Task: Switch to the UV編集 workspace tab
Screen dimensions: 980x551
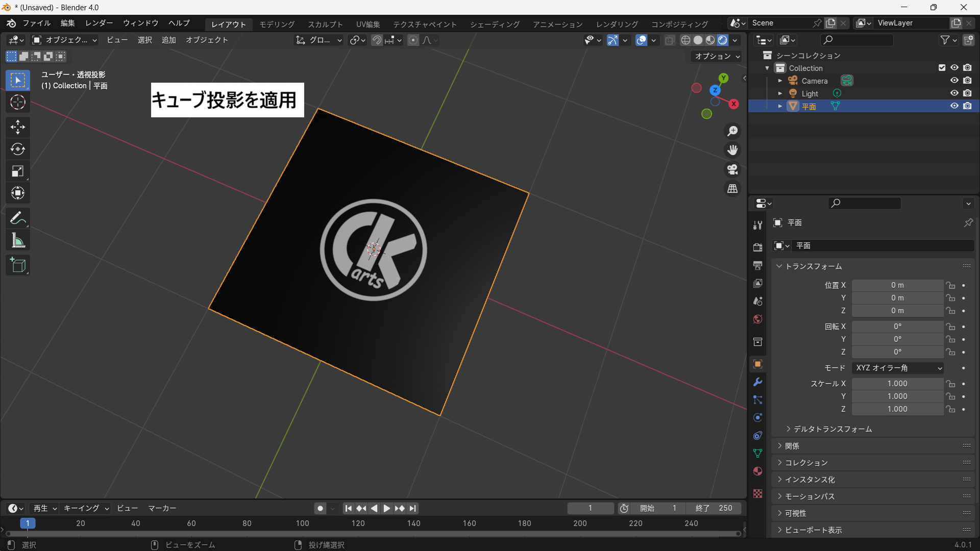Action: 367,24
